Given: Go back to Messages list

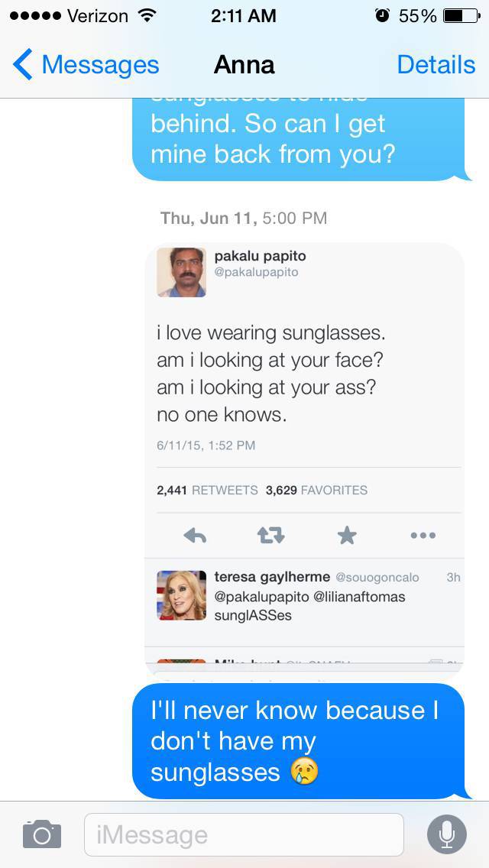Looking at the screenshot, I should point(86,65).
